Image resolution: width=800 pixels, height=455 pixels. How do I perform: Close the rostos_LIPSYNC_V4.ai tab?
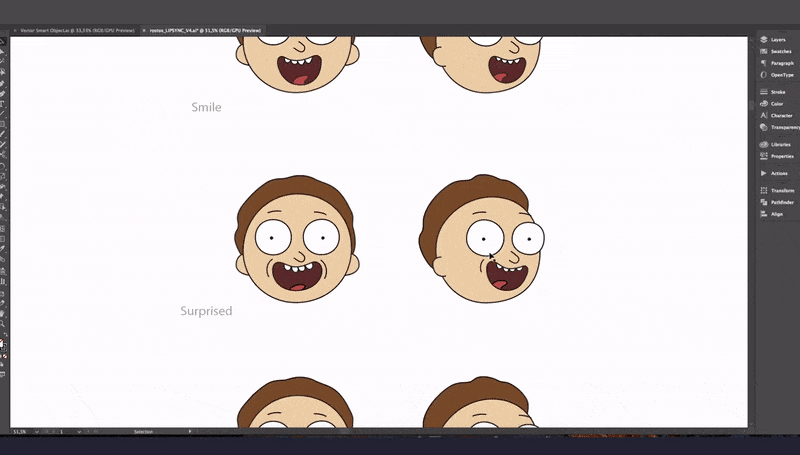tap(144, 31)
